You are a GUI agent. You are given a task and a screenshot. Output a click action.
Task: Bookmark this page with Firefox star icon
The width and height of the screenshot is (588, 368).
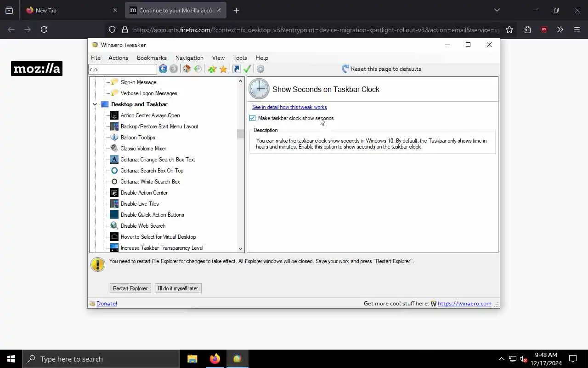[509, 29]
